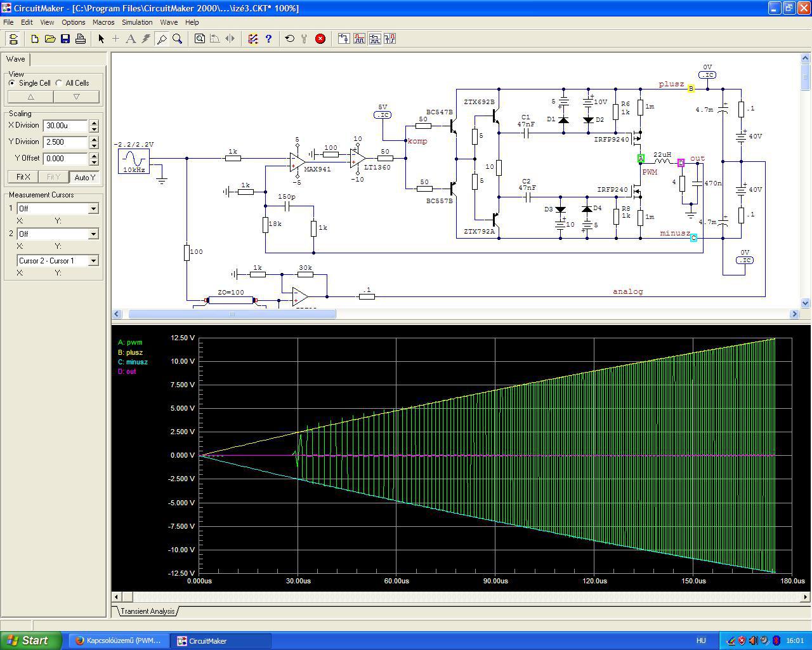Click the Windows Start button
Image resolution: width=812 pixels, height=650 pixels.
[30, 640]
